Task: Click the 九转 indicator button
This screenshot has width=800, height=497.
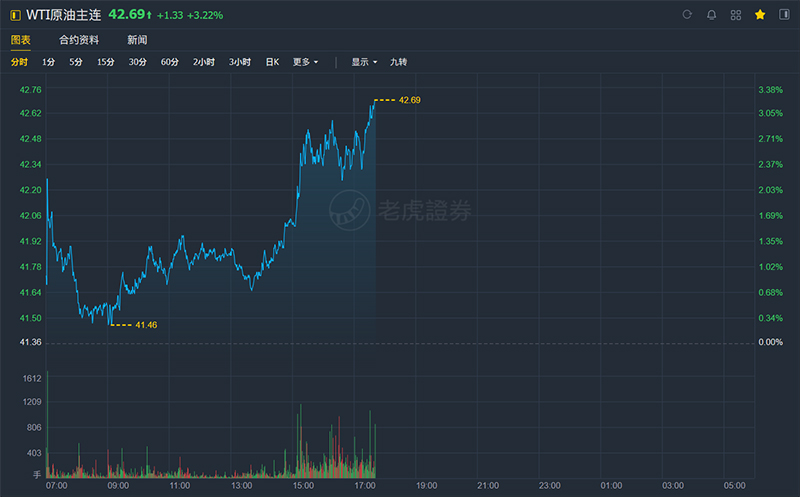Action: coord(399,62)
